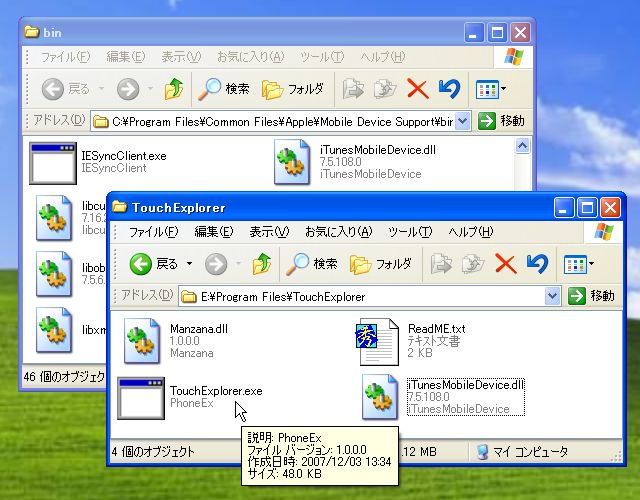640x500 pixels.
Task: Go up one folder in bin window
Action: point(174,89)
